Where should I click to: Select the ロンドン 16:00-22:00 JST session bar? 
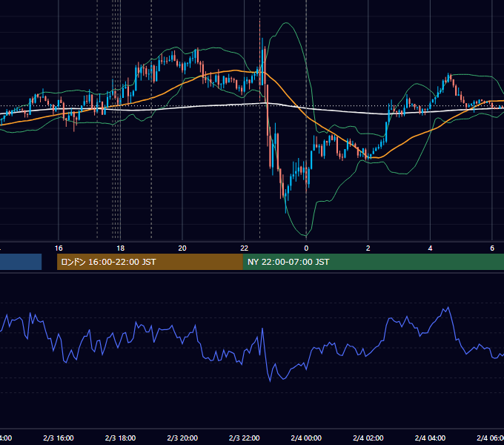[150, 262]
